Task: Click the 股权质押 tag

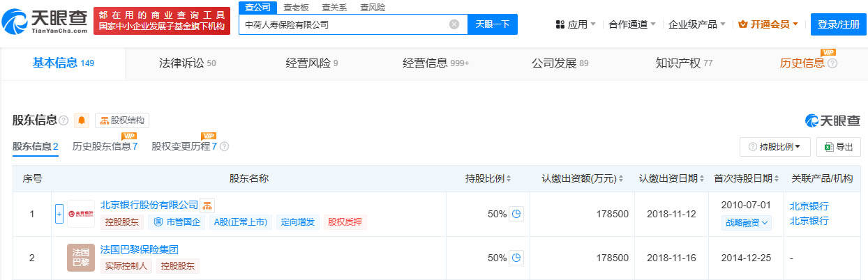Action: [347, 223]
